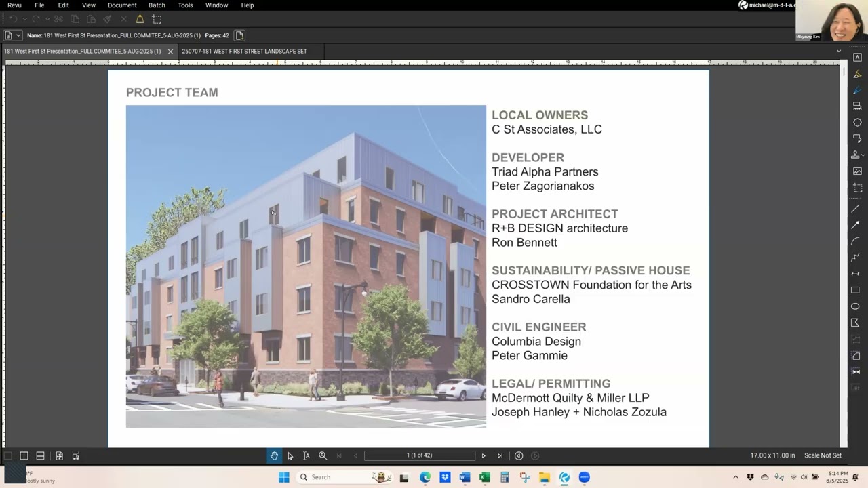Activate the Zoom magnifier tool
Viewport: 868px width, 488px height.
click(323, 455)
